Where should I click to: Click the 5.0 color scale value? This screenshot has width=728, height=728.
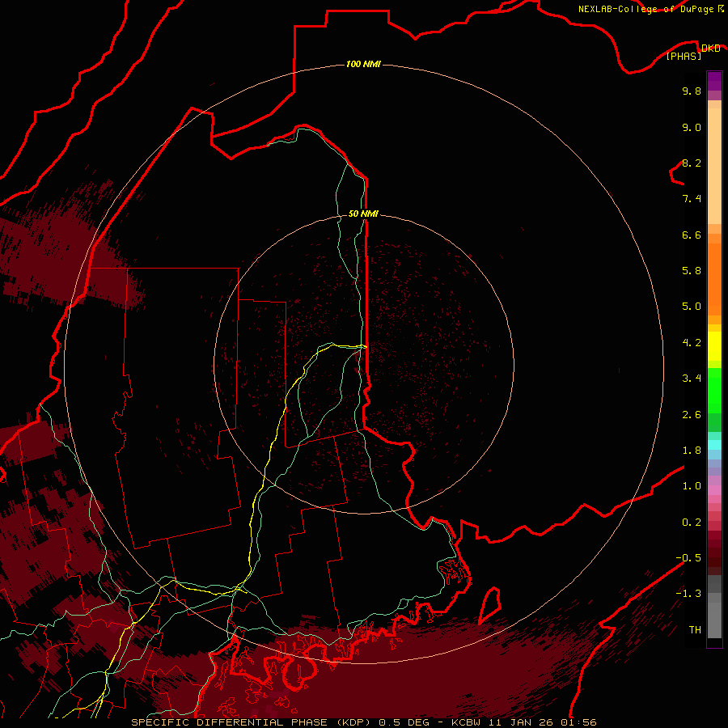(x=692, y=307)
